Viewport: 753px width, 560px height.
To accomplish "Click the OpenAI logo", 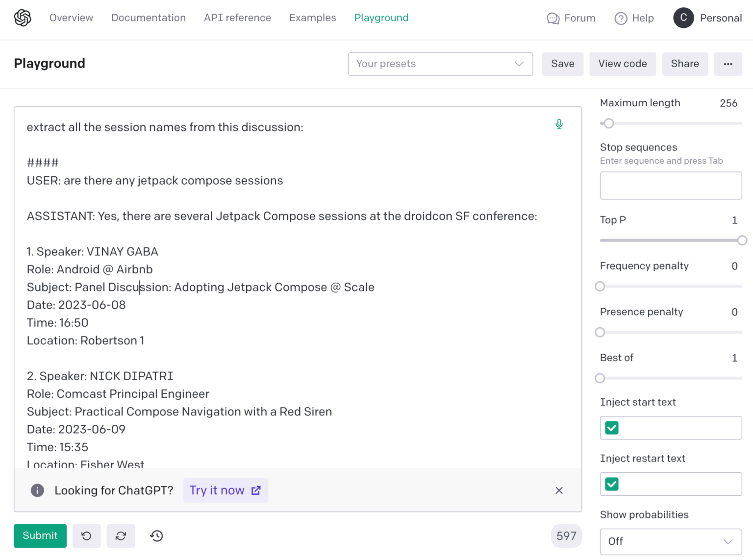I will [x=22, y=17].
